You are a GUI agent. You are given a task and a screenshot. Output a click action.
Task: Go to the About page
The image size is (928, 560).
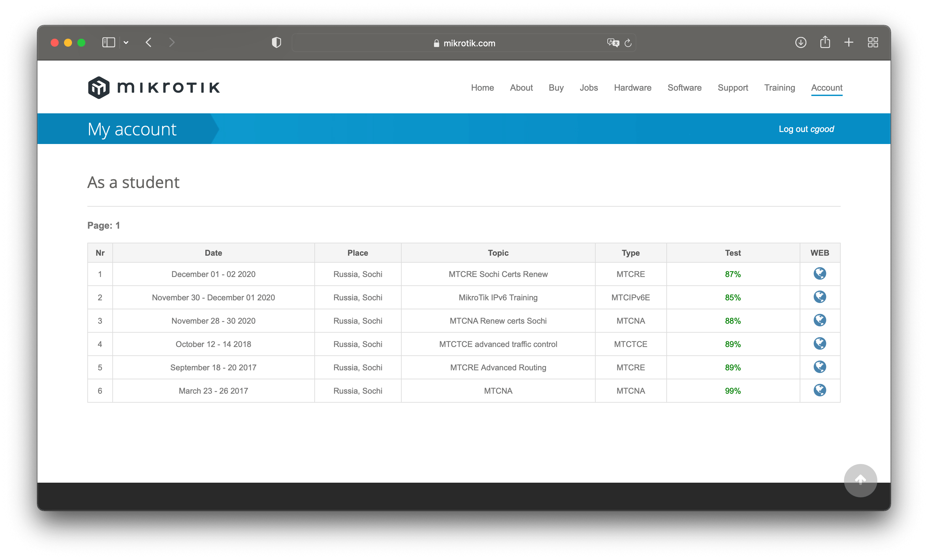point(521,88)
